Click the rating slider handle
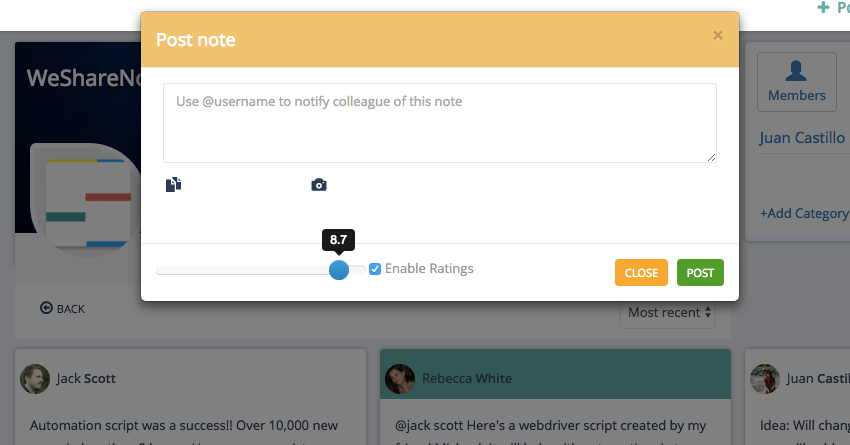 (x=339, y=269)
